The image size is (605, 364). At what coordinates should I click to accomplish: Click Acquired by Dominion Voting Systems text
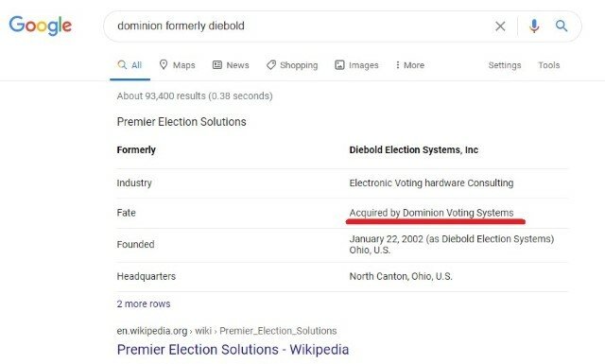click(431, 213)
